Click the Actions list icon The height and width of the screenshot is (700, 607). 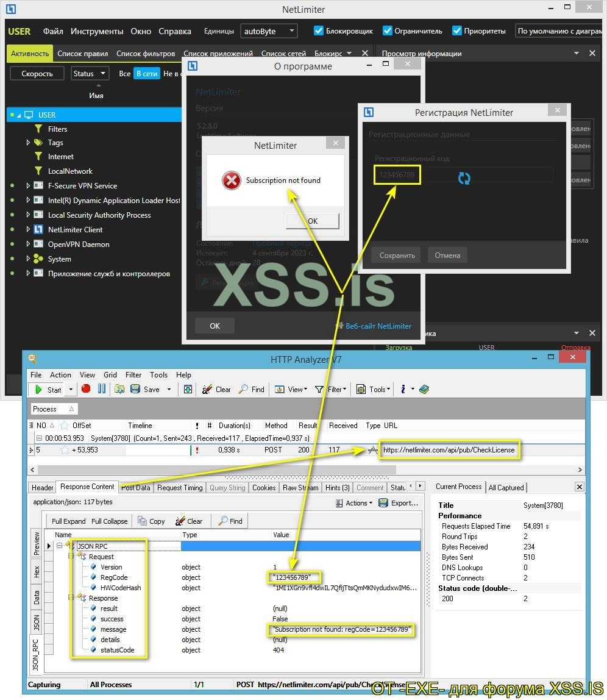pyautogui.click(x=339, y=503)
